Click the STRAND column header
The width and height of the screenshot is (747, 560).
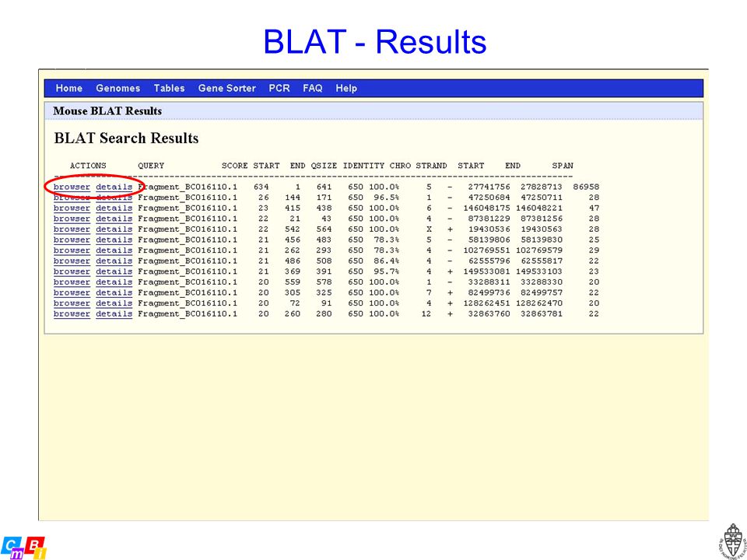click(431, 166)
